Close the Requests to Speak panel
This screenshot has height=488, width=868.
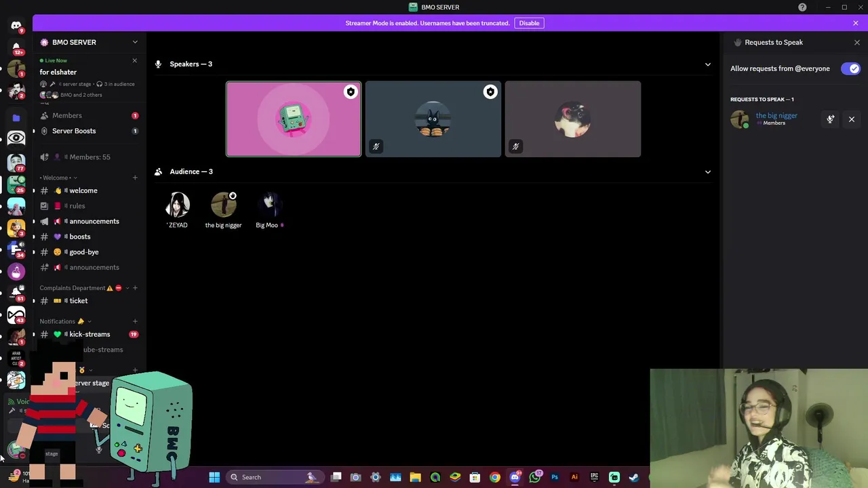pyautogui.click(x=857, y=42)
